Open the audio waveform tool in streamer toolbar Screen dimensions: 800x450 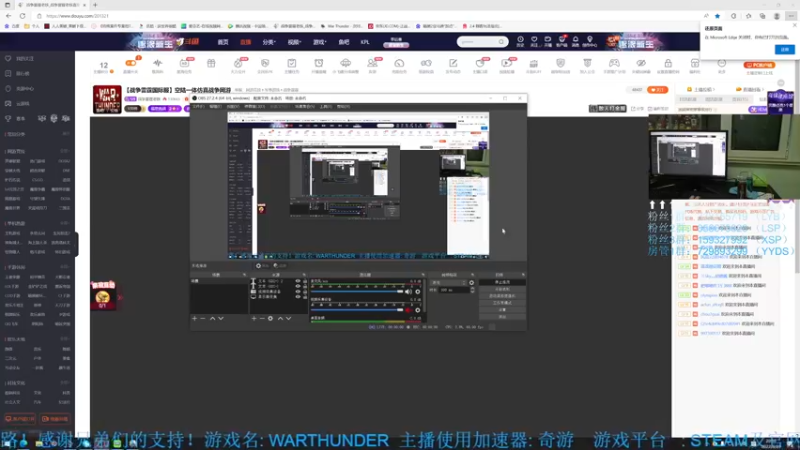157,63
